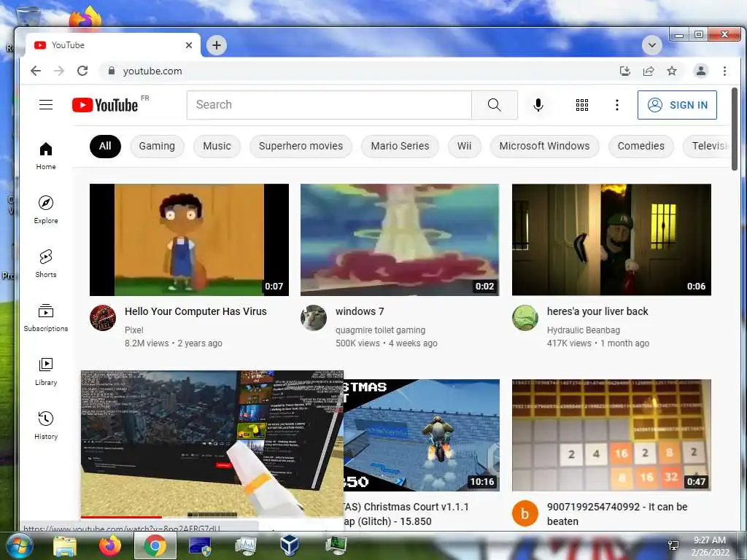Click the SIGN IN button

click(677, 105)
